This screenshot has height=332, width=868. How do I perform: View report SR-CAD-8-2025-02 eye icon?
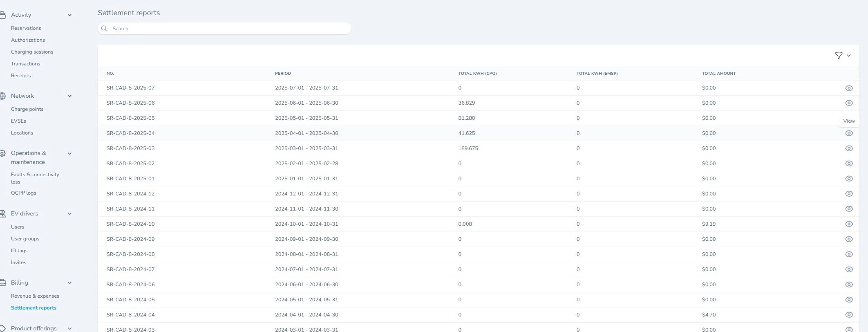849,164
